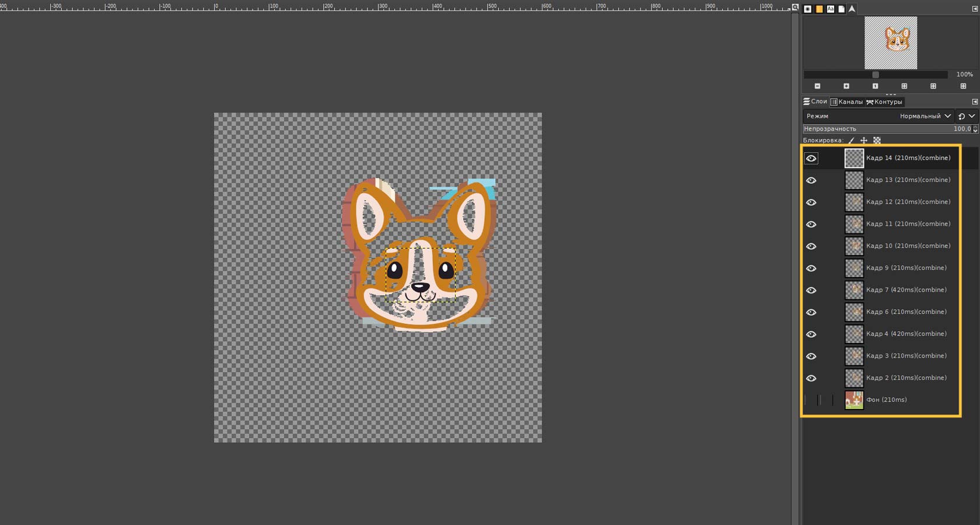Click the zoom in navigation icon

click(846, 86)
